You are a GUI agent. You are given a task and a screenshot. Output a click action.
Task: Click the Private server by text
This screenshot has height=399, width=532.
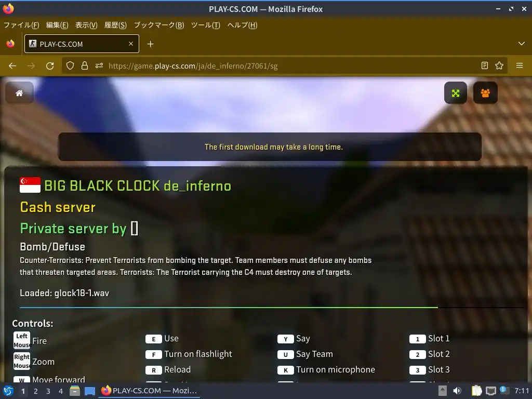pos(73,229)
